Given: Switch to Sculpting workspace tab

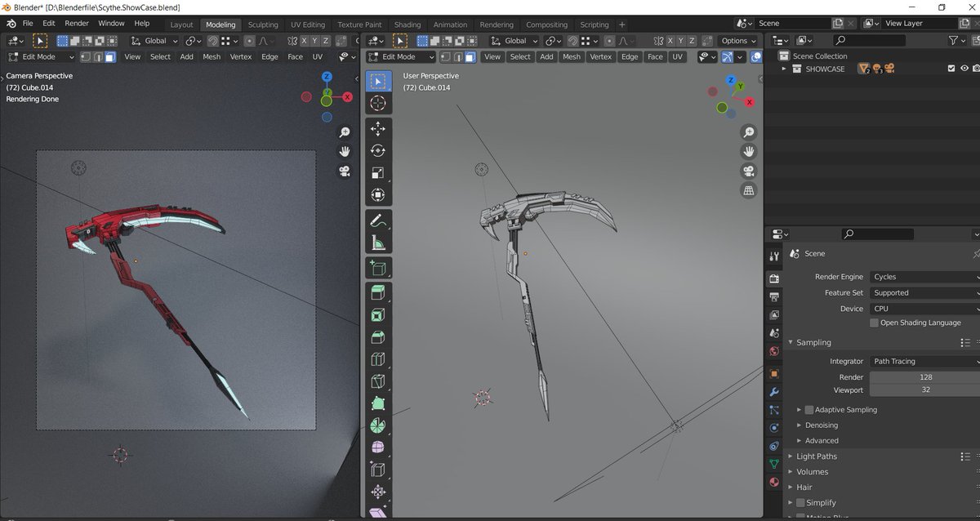Looking at the screenshot, I should [263, 24].
